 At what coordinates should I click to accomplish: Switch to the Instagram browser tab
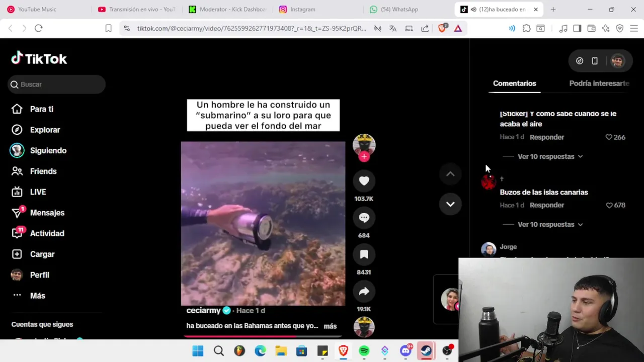click(x=318, y=10)
